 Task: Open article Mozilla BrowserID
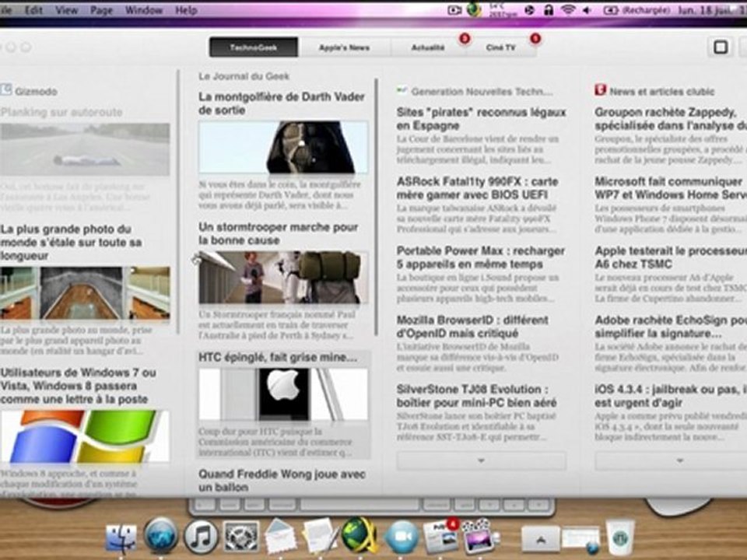(472, 327)
